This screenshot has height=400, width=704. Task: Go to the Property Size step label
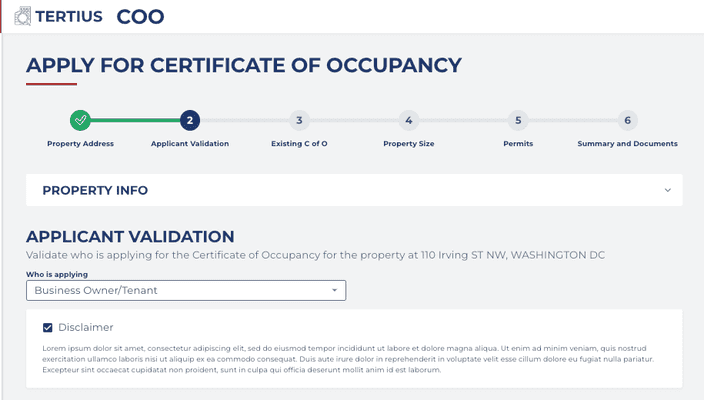[x=408, y=144]
